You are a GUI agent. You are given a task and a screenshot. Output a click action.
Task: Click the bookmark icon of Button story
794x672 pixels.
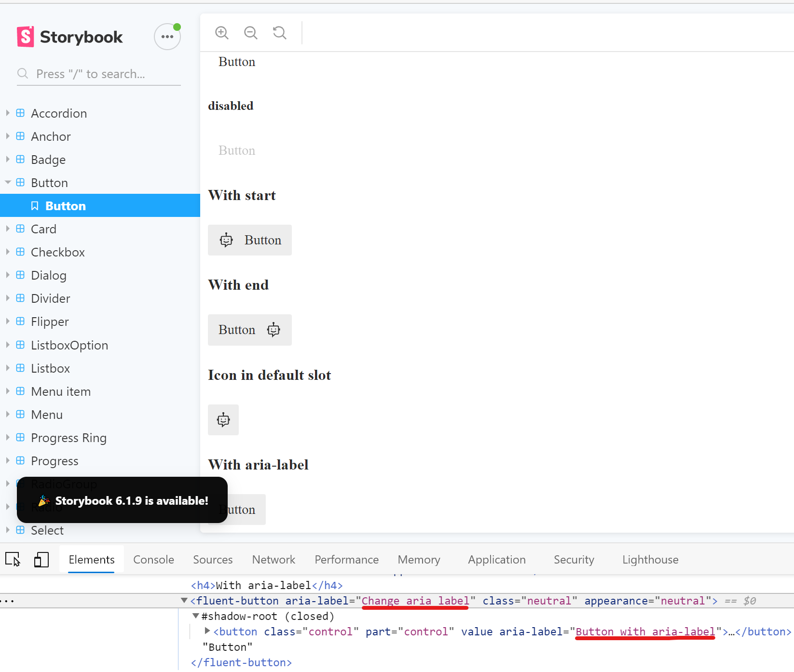coord(35,206)
